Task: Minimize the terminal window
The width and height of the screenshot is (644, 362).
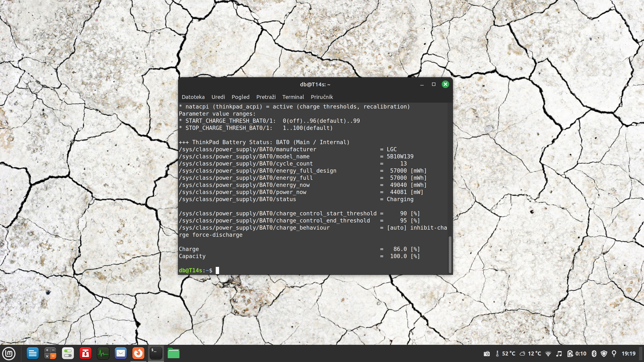Action: tap(422, 84)
